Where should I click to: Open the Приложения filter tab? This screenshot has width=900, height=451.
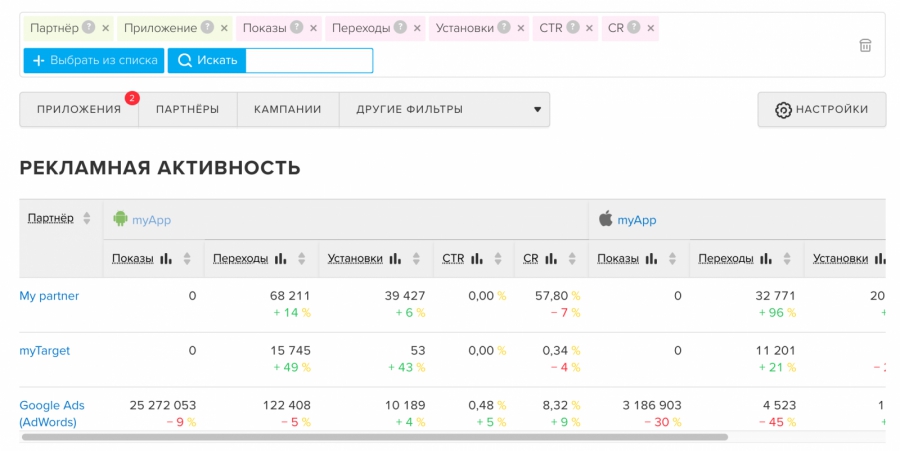pos(79,109)
